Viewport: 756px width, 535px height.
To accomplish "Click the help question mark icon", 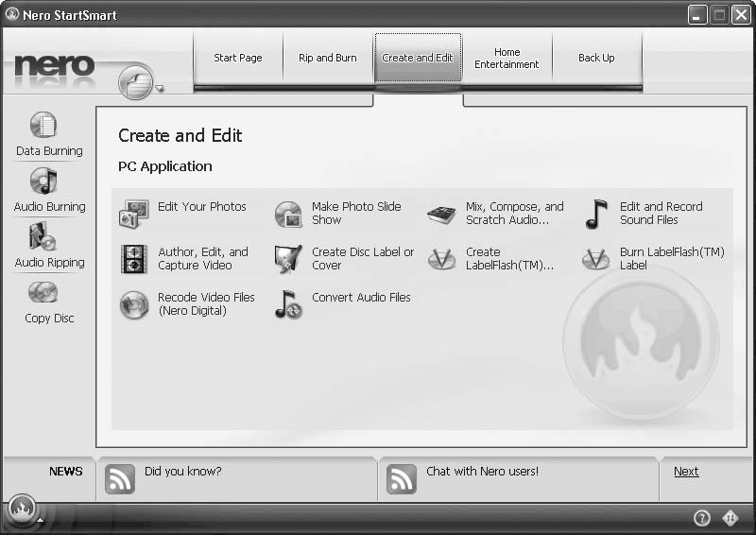I will pos(702,518).
